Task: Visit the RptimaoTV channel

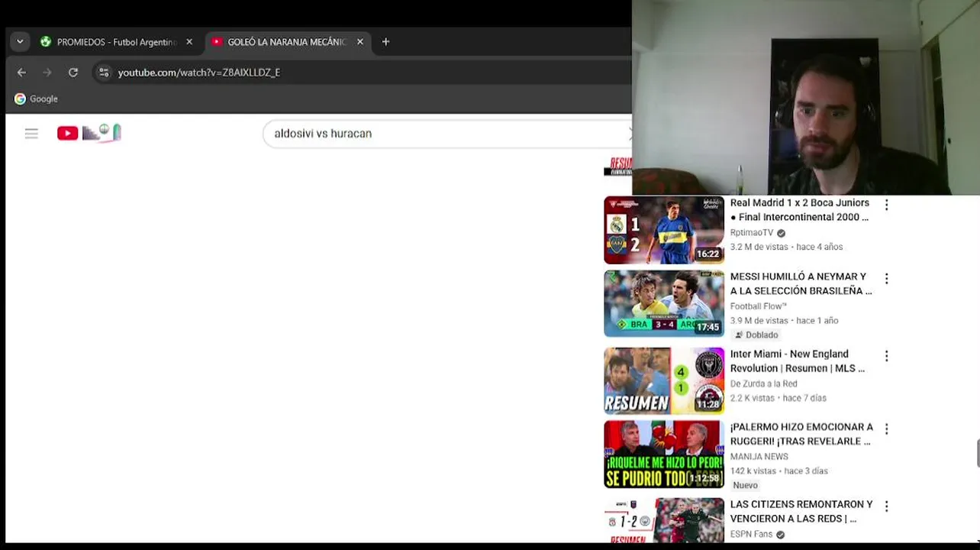Action: (752, 233)
